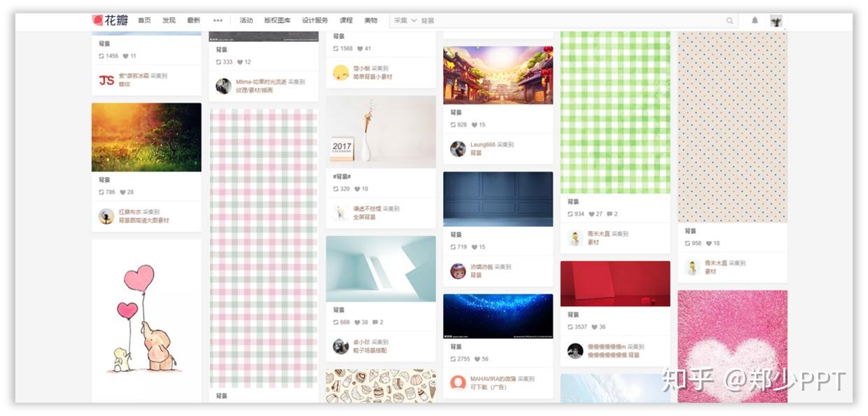Open the 首页 menu item
868x416 pixels.
144,21
